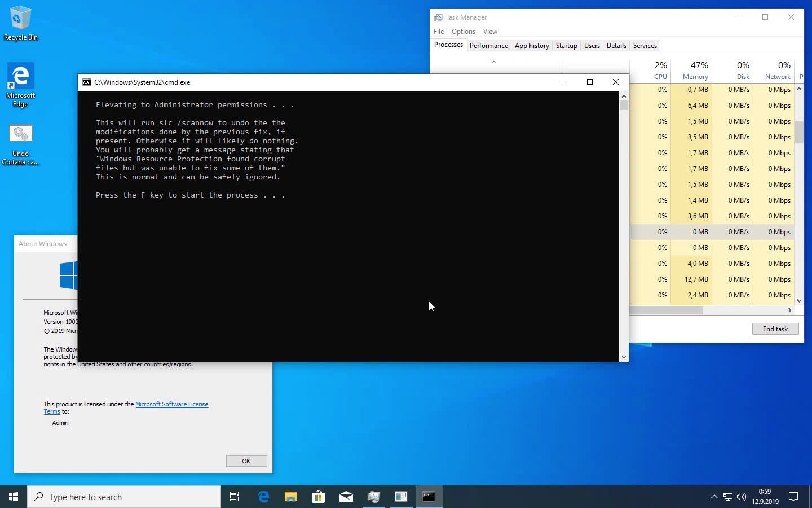The width and height of the screenshot is (812, 508).
Task: Switch to About Windows taskbar icon
Action: click(x=401, y=497)
